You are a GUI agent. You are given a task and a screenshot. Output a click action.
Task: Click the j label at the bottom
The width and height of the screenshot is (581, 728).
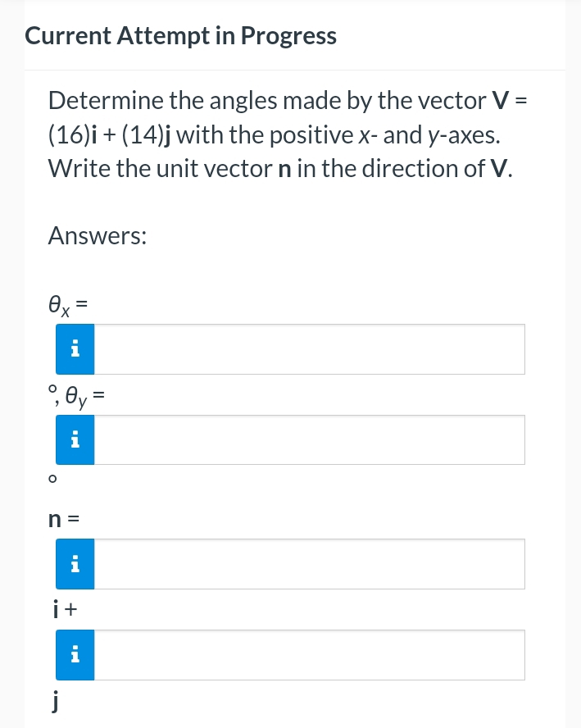pyautogui.click(x=53, y=699)
